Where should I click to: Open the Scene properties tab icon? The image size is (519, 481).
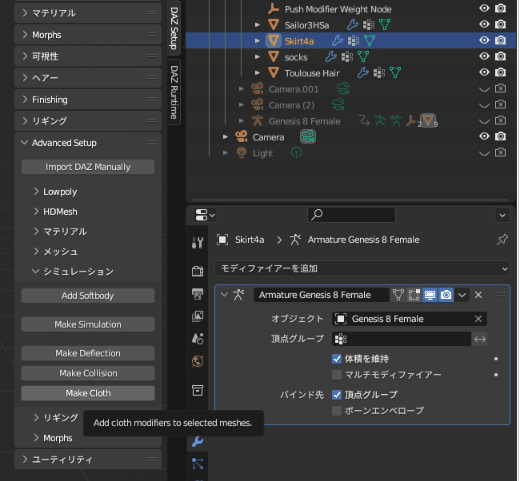pyautogui.click(x=197, y=338)
